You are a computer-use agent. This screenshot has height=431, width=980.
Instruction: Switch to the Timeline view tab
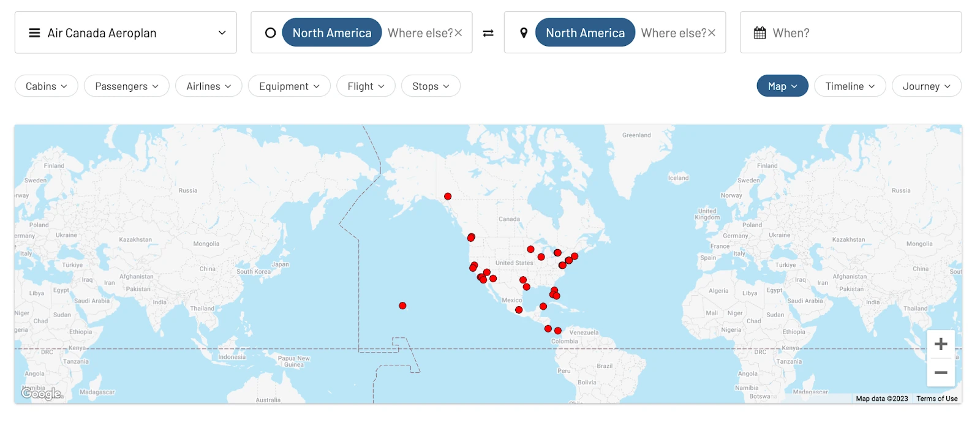pos(850,86)
